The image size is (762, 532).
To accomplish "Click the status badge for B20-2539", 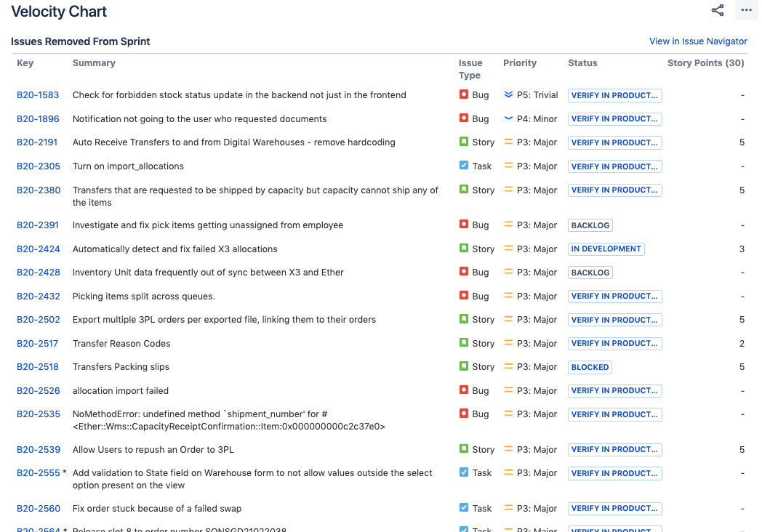I will coord(614,449).
